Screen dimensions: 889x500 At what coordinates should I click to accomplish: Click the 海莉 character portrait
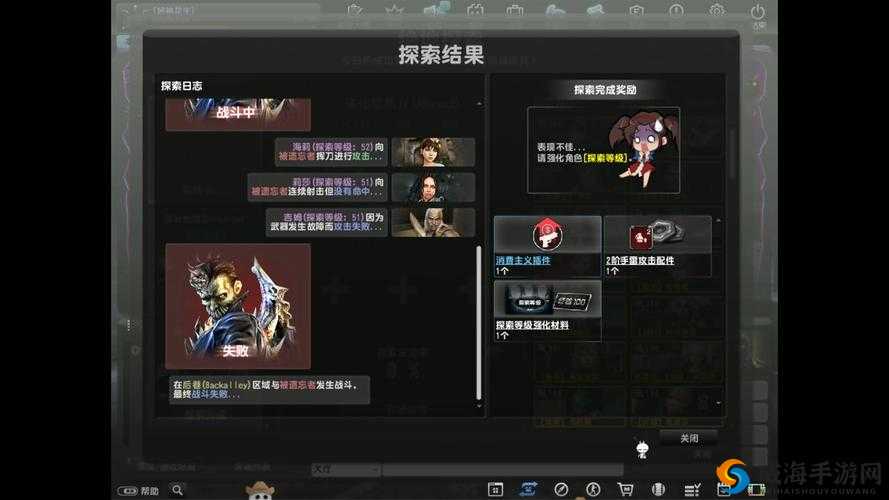click(433, 152)
